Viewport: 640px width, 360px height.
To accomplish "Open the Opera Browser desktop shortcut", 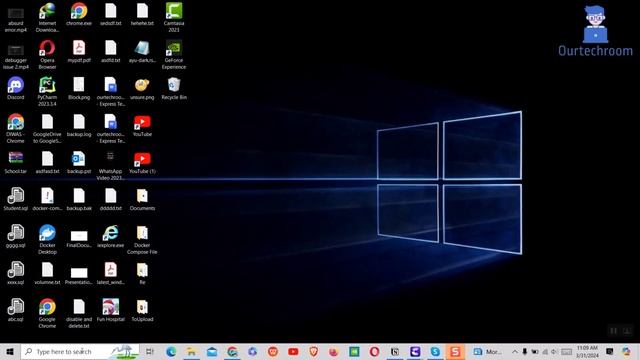I will coord(47,54).
